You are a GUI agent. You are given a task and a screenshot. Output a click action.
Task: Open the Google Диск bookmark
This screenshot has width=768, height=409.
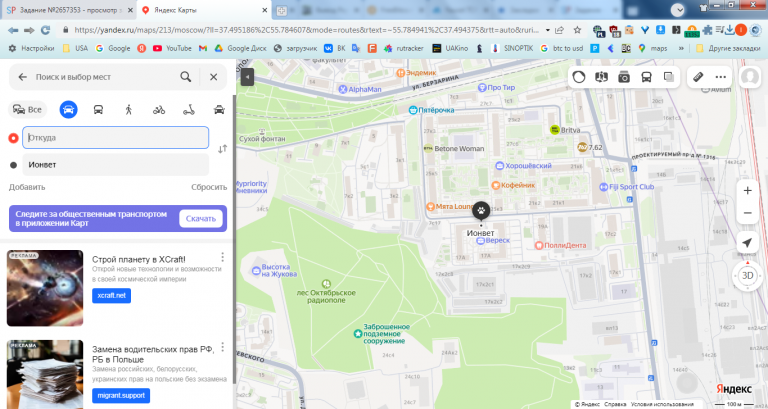tap(240, 48)
